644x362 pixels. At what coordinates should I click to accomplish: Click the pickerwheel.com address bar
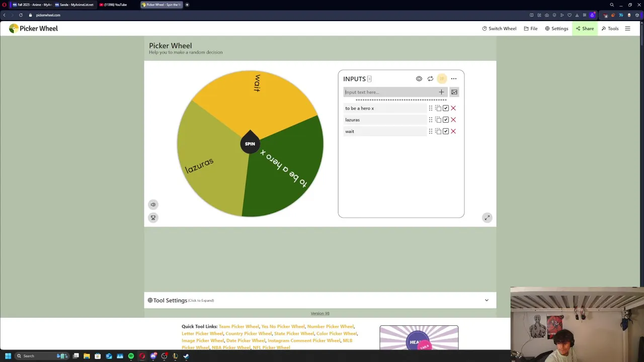[48, 15]
